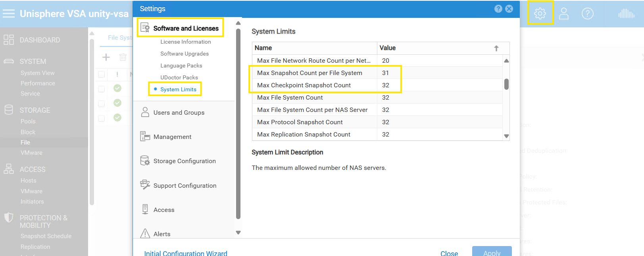Click the Software and Licenses icon

click(145, 28)
